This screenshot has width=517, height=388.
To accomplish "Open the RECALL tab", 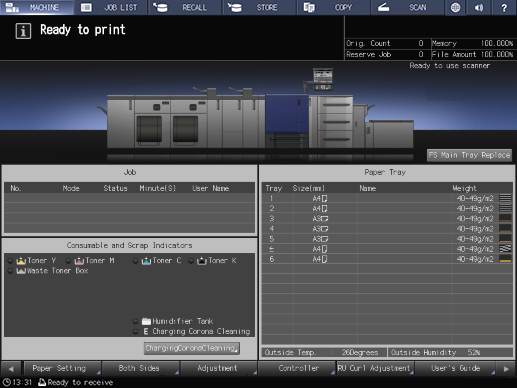I will tap(185, 7).
